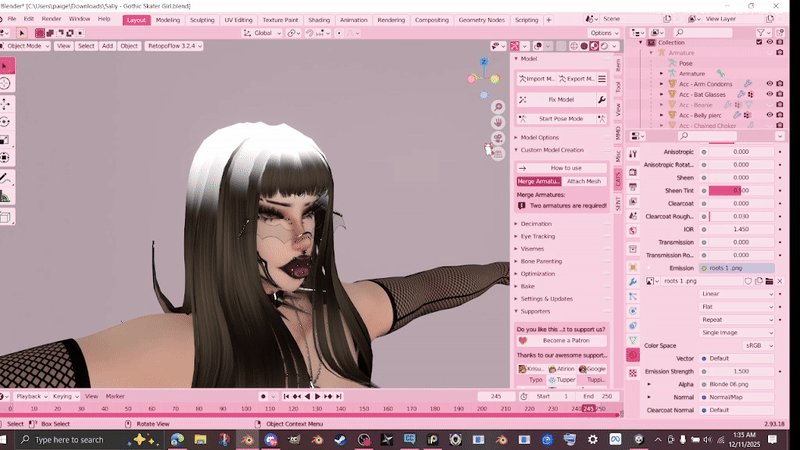Click the Sheen Tint slider

(x=740, y=190)
